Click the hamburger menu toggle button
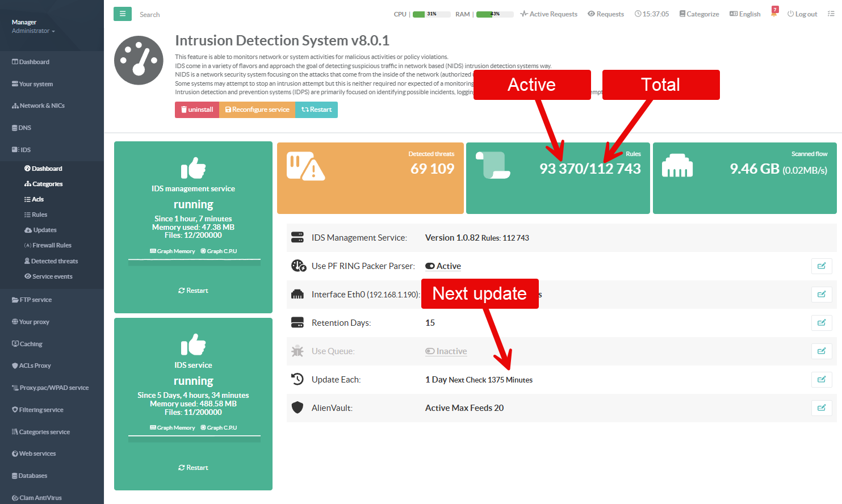Viewport: 842px width, 504px height. click(x=122, y=14)
